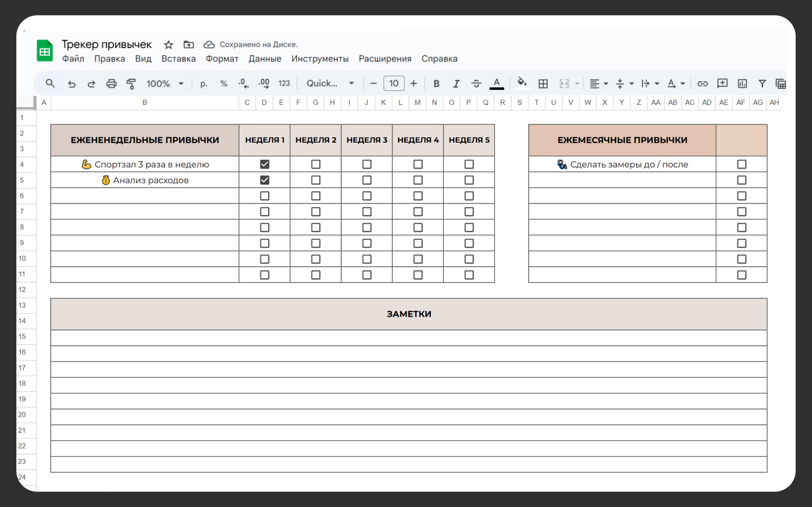Toggle strikethrough formatting

pyautogui.click(x=476, y=83)
